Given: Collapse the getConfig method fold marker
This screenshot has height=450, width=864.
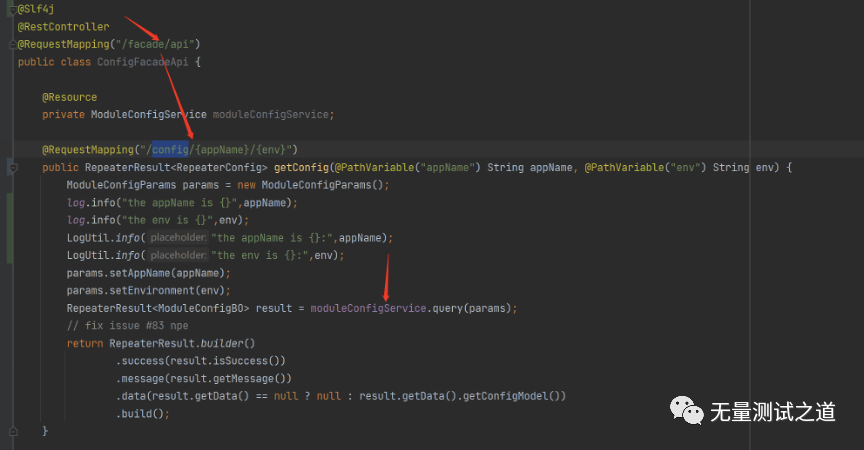Looking at the screenshot, I should tap(13, 167).
